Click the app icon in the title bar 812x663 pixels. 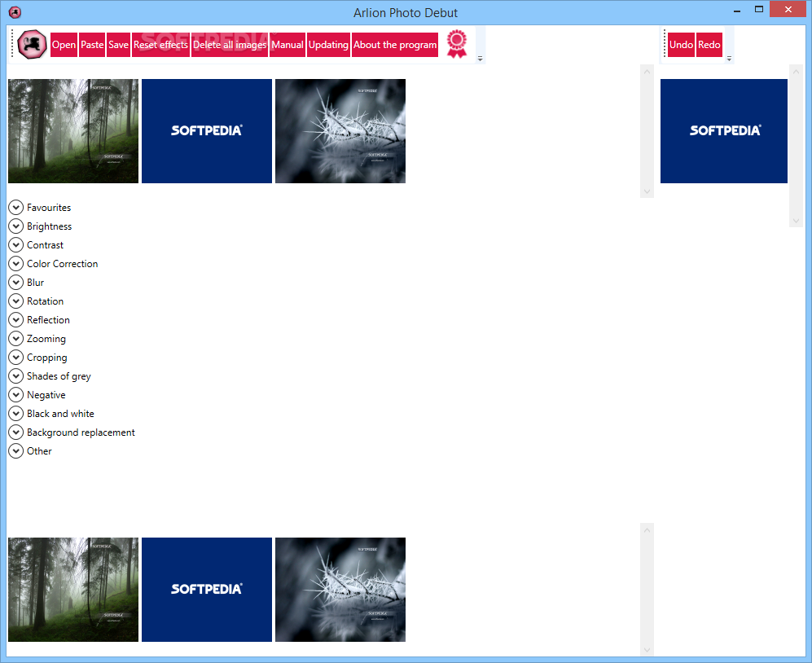click(15, 12)
